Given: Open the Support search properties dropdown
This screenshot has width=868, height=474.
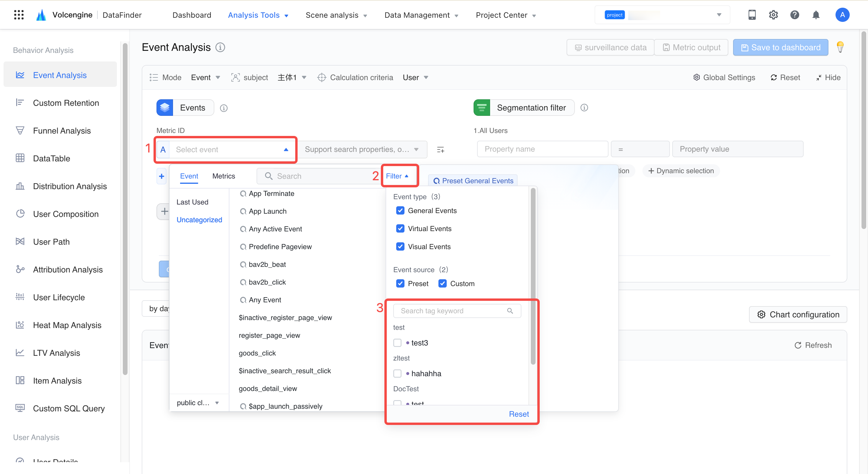Looking at the screenshot, I should [363, 150].
